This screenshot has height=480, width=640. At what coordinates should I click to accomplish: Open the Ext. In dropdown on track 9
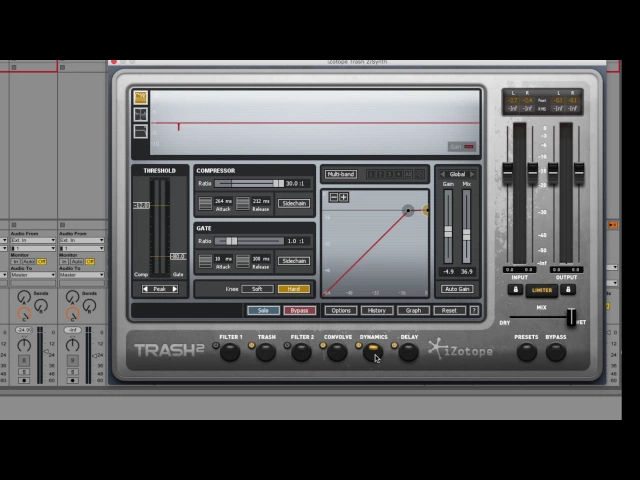pos(81,240)
